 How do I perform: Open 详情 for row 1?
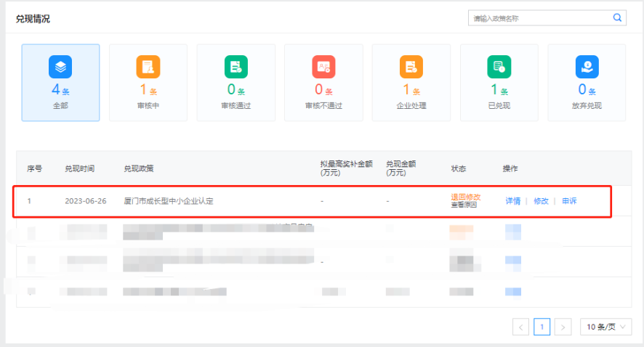coord(512,201)
